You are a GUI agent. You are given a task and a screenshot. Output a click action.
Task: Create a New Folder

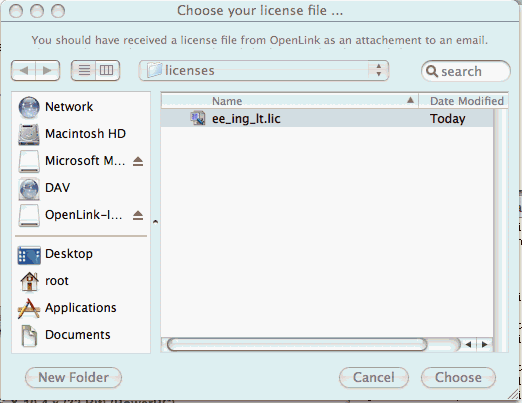73,378
